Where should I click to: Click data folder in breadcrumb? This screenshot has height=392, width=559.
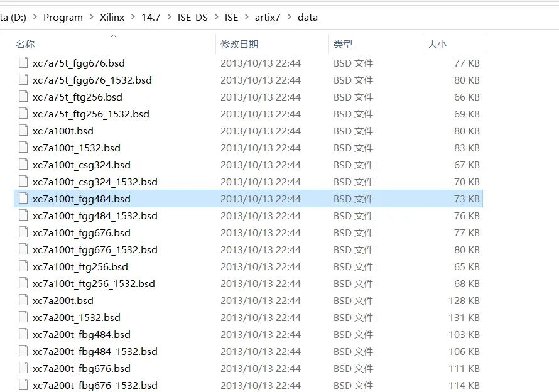click(x=308, y=17)
